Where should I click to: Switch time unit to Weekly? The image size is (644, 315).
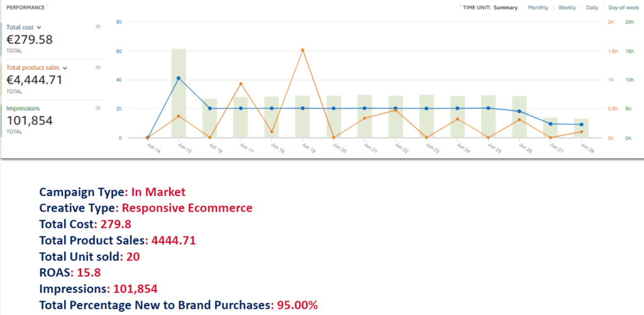point(567,8)
